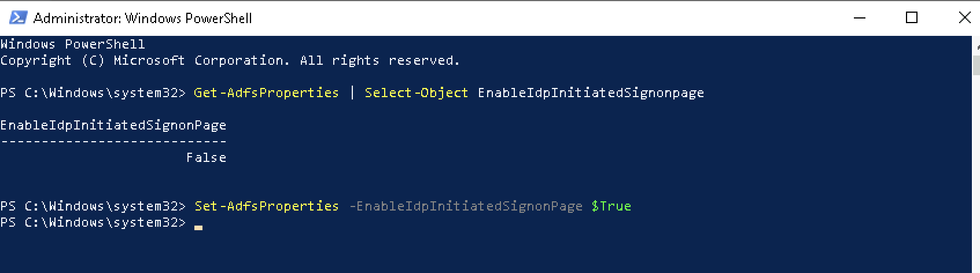Click the title text Administrator: Windows PowerShell

[142, 19]
